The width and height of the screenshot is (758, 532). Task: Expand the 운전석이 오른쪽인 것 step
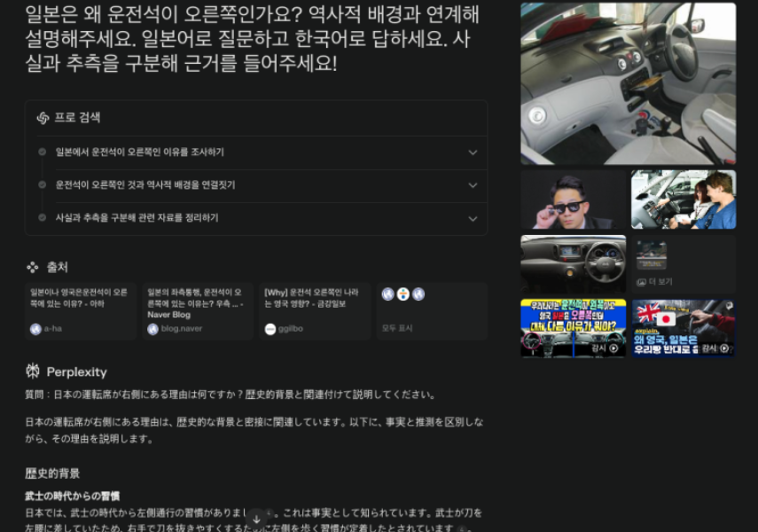tap(473, 185)
